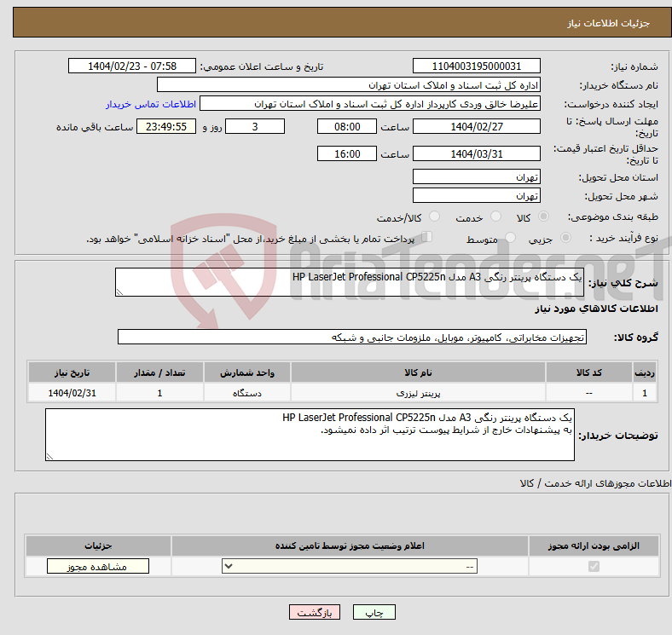This screenshot has width=672, height=635.
Task: Click the deadline time field 08:00
Action: [347, 127]
